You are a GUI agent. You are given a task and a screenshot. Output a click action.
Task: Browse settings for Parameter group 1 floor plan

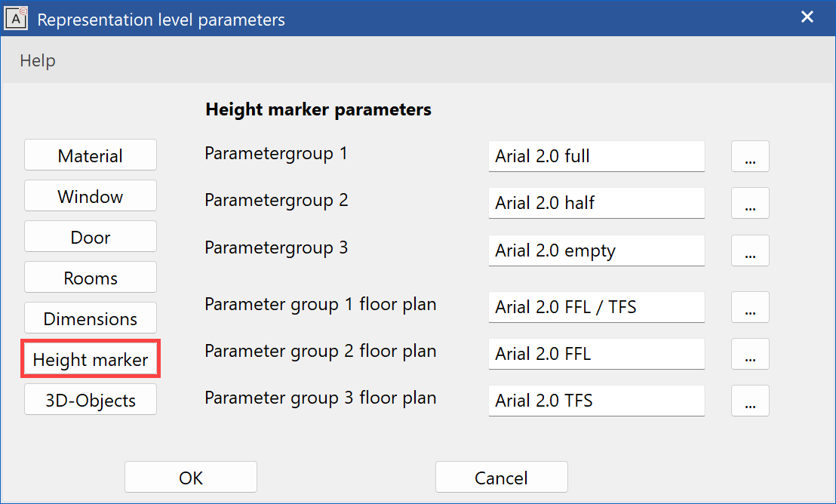pos(750,307)
